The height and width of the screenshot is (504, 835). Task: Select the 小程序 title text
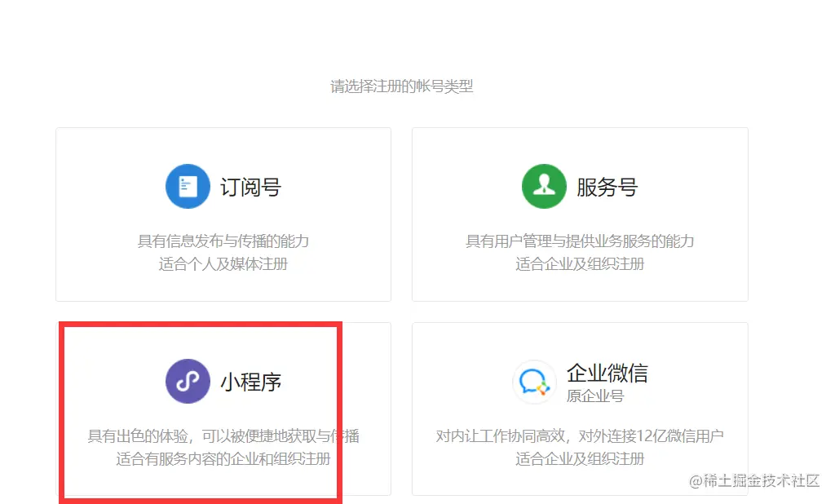pyautogui.click(x=251, y=382)
